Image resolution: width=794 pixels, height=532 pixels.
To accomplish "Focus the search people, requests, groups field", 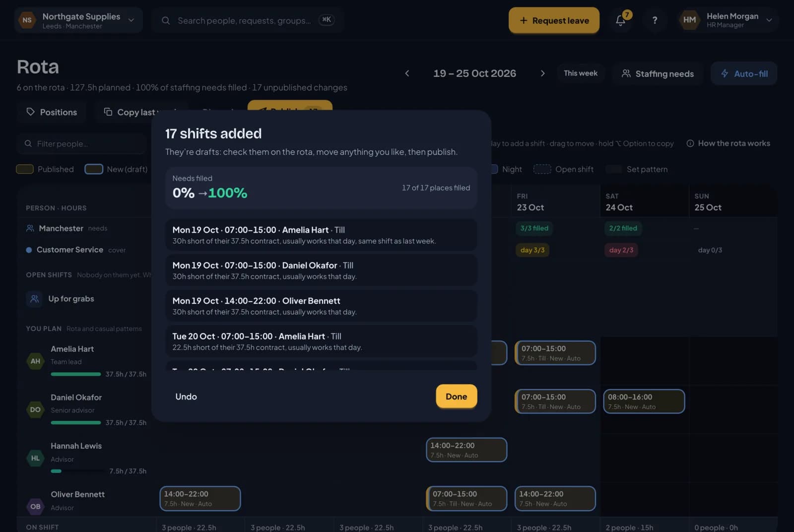I will tap(248, 20).
